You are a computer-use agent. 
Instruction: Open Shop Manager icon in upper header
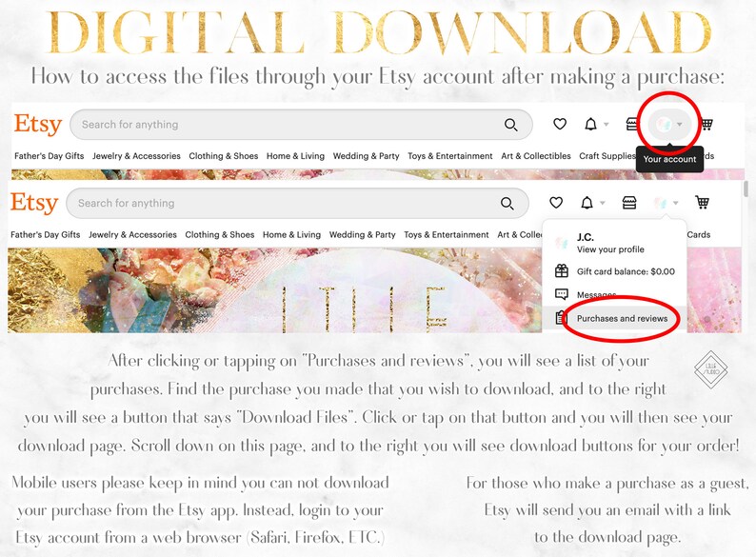632,124
